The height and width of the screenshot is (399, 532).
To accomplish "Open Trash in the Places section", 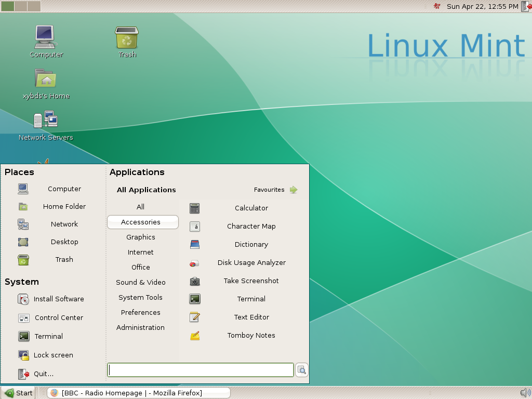I will (x=53, y=259).
